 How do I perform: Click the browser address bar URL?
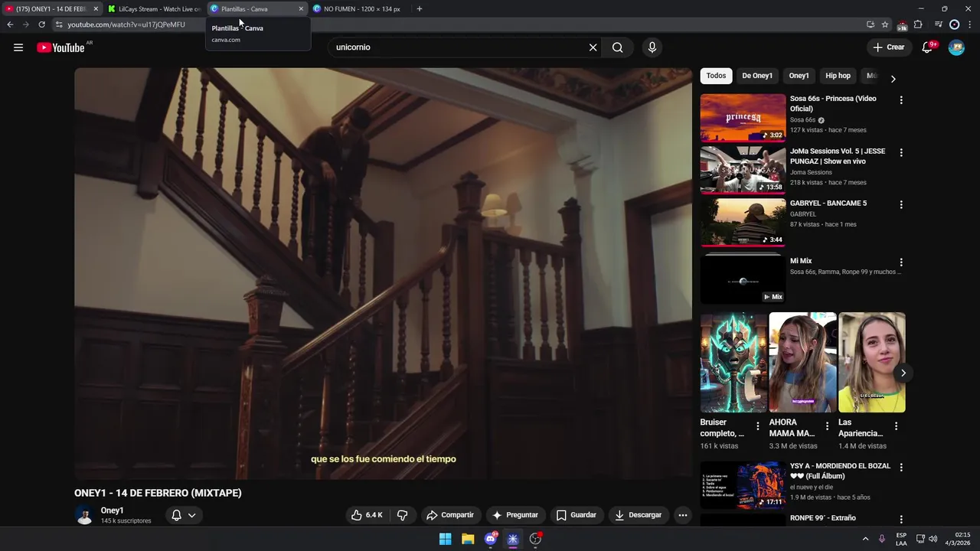(x=126, y=24)
